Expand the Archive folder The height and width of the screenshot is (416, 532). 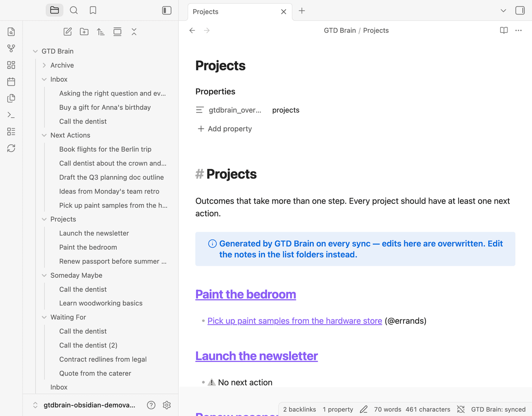44,65
